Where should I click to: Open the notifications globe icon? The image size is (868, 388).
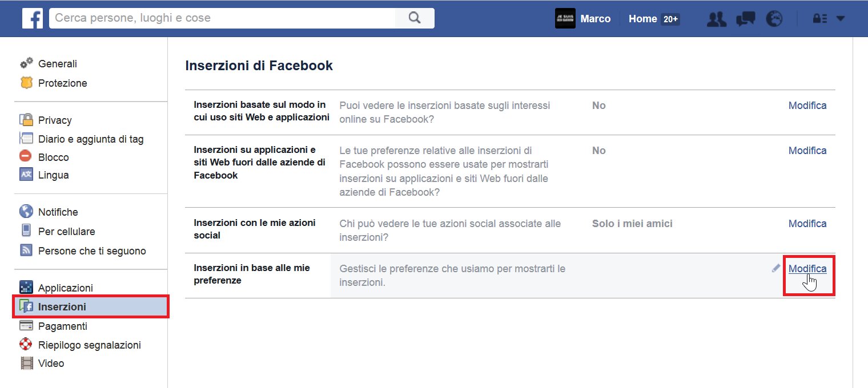point(774,19)
